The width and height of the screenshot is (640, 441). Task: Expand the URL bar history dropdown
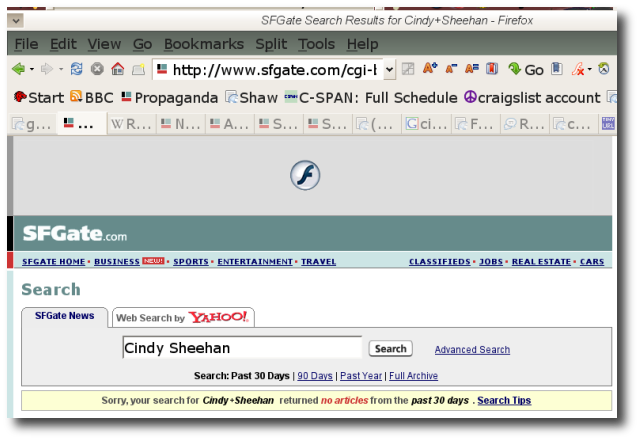pos(390,69)
